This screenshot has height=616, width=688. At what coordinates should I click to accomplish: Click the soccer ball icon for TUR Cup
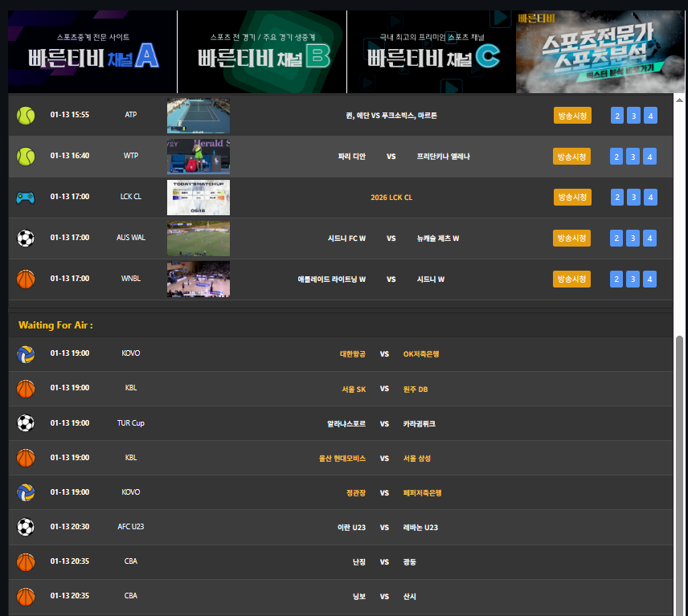[26, 423]
